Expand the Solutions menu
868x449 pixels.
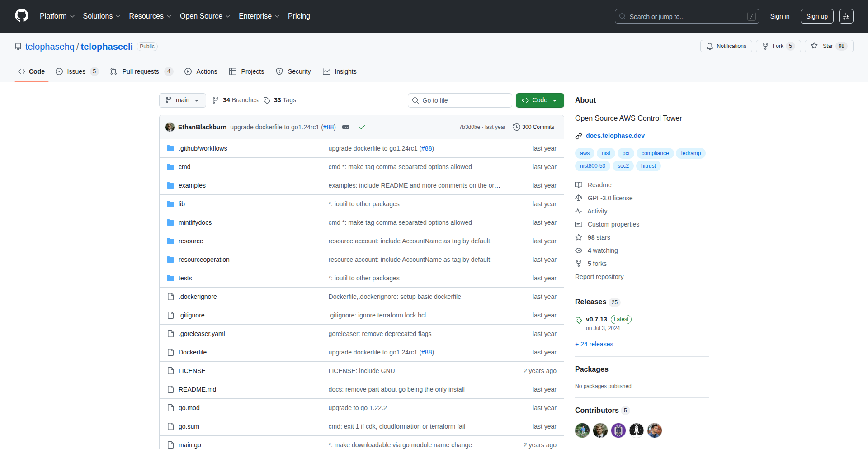[102, 16]
